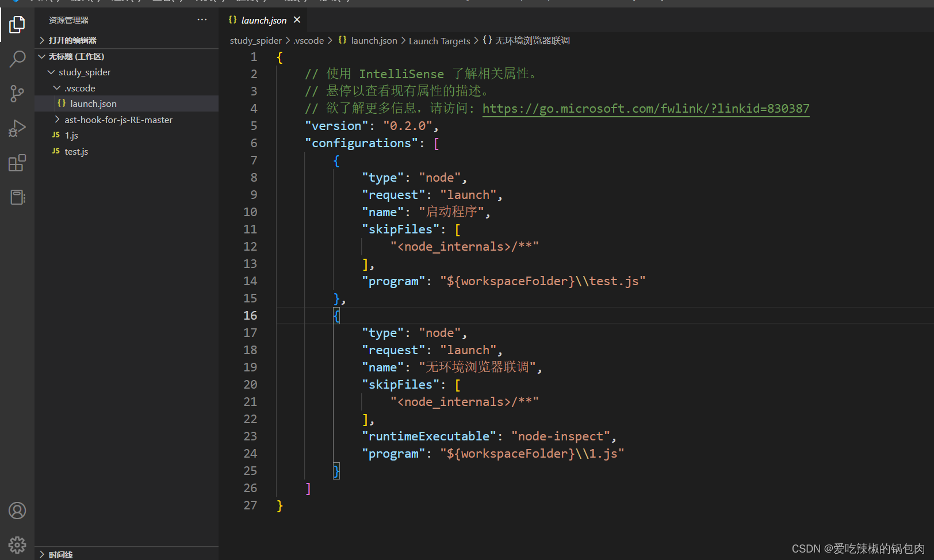Open Explorer more actions ellipsis

coord(202,20)
